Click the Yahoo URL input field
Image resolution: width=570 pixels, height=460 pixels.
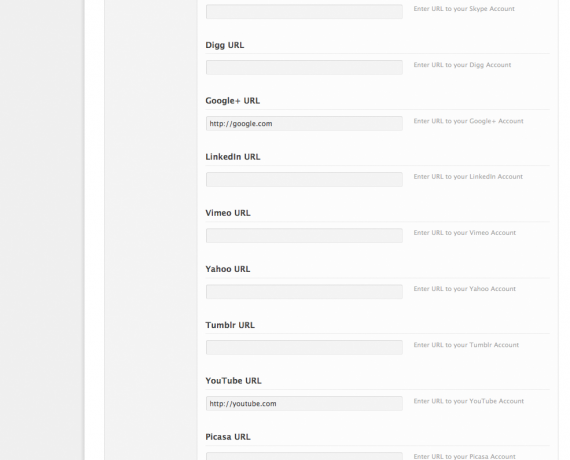[x=304, y=291]
